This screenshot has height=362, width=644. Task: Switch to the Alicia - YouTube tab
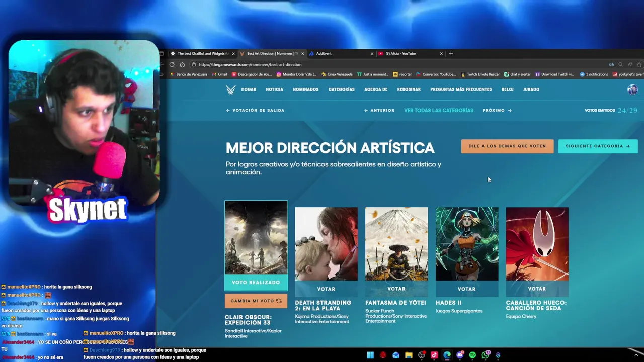(x=410, y=53)
